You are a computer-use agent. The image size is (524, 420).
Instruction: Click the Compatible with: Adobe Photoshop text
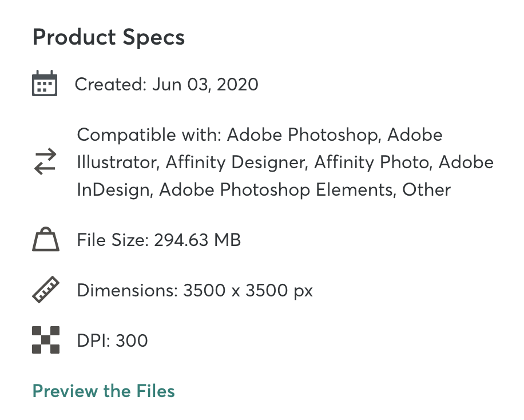pyautogui.click(x=229, y=135)
